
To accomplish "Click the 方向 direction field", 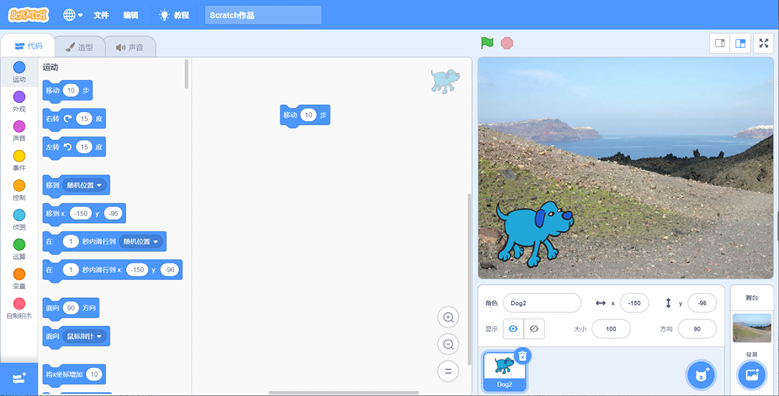I will click(697, 329).
